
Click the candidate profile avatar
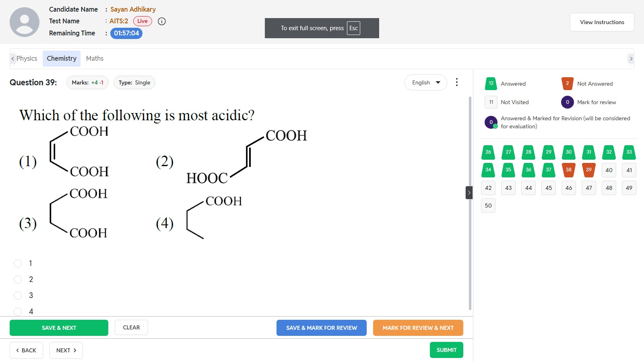click(x=25, y=22)
